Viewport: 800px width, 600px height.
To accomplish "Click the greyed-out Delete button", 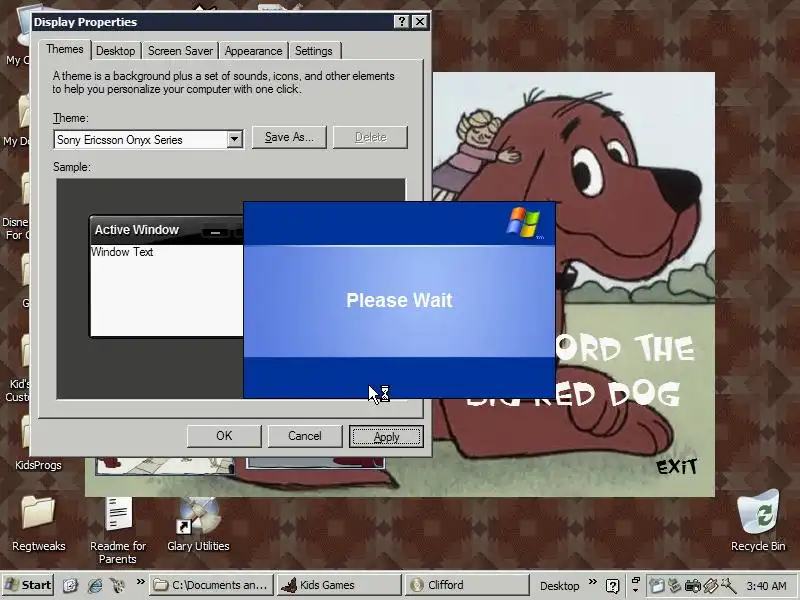I will 370,137.
